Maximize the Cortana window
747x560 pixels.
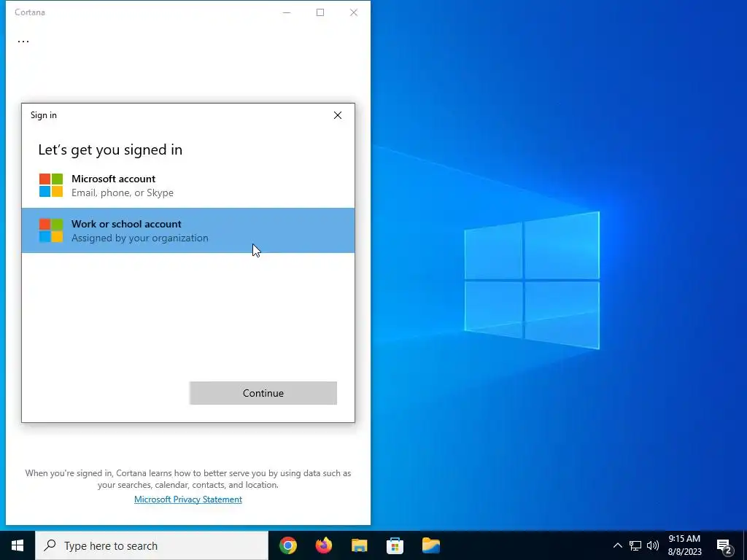pos(320,12)
